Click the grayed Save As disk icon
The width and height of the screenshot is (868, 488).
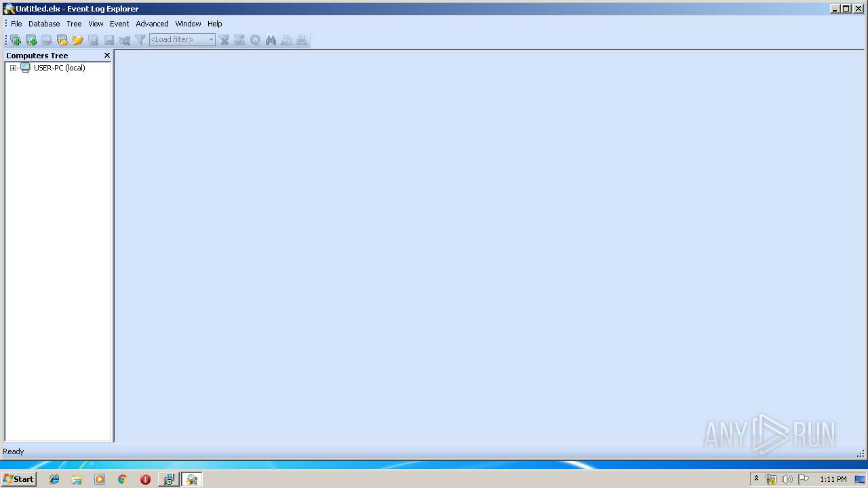tap(109, 40)
